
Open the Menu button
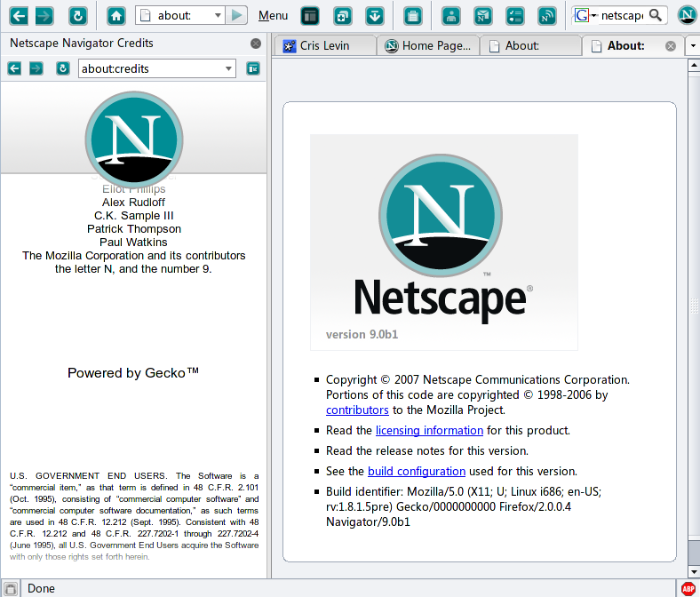pos(273,16)
